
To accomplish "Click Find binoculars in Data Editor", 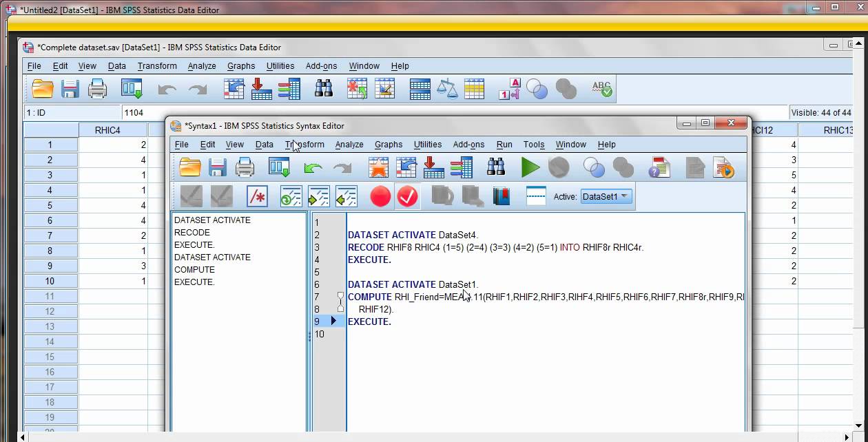I will 324,89.
